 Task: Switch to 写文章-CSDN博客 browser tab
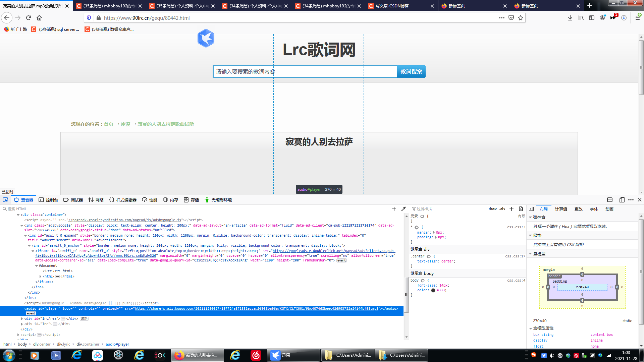pos(401,6)
